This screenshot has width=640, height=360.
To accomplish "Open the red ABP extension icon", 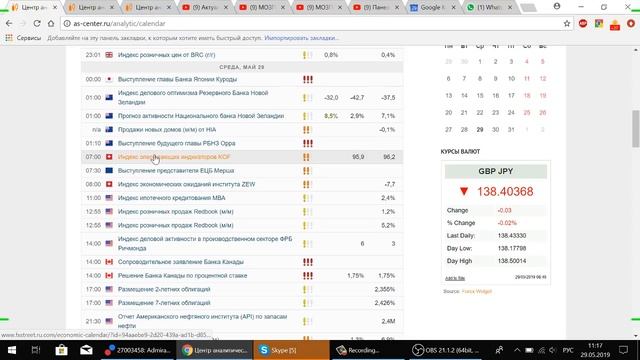I will point(583,24).
